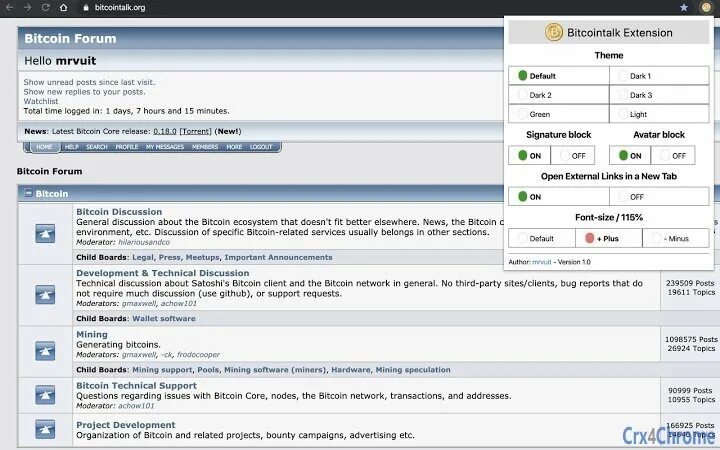Click the bookmark star icon

(684, 7)
